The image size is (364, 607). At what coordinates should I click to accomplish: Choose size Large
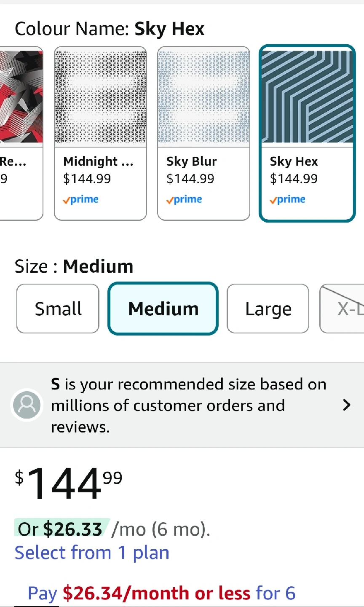point(268,309)
